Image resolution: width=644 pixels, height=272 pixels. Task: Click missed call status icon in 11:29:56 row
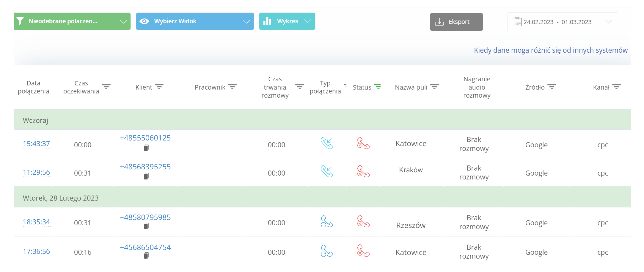click(363, 171)
